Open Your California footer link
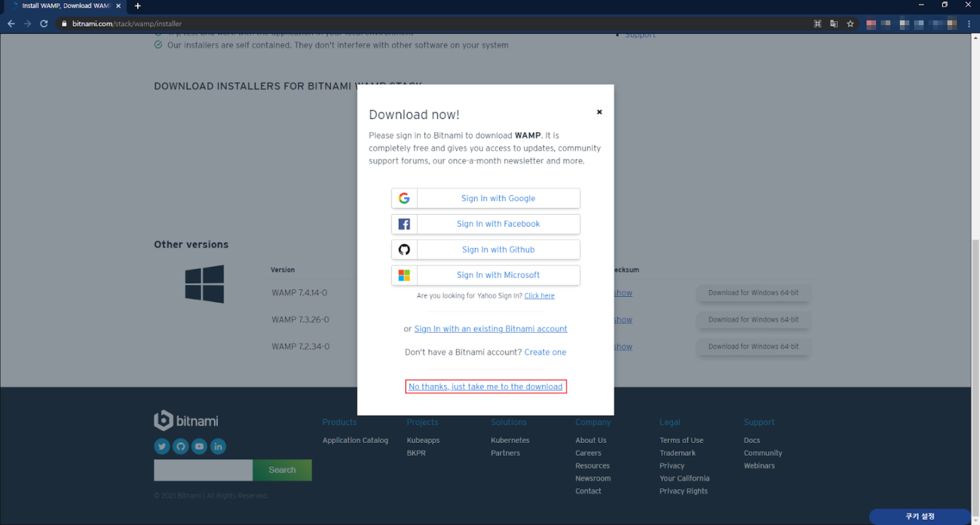980x525 pixels. point(685,479)
